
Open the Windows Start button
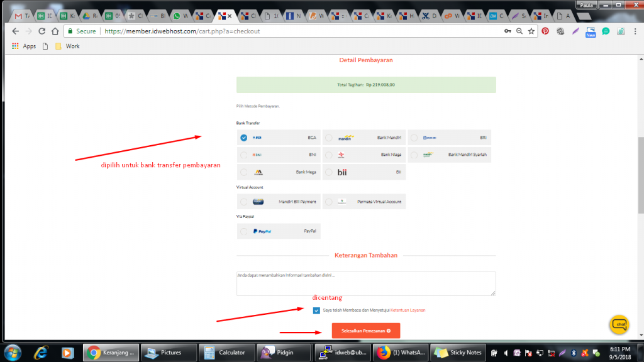pyautogui.click(x=13, y=353)
